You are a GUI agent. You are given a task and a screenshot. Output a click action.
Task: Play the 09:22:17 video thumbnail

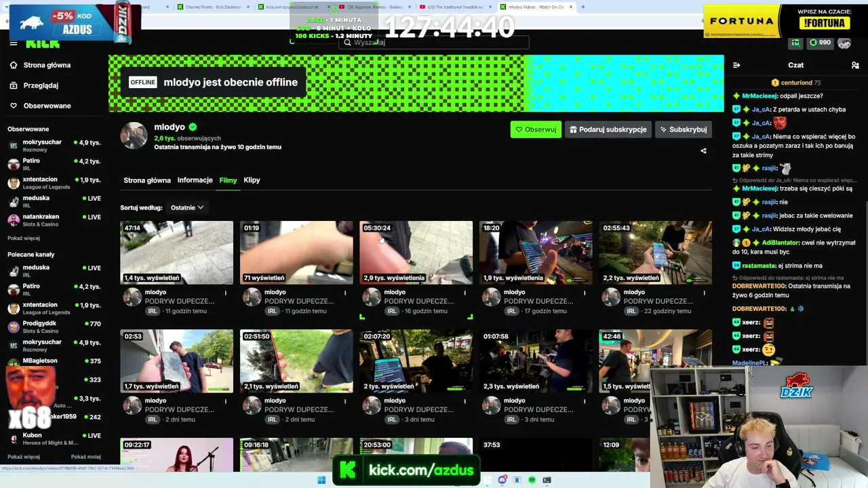[x=176, y=455]
